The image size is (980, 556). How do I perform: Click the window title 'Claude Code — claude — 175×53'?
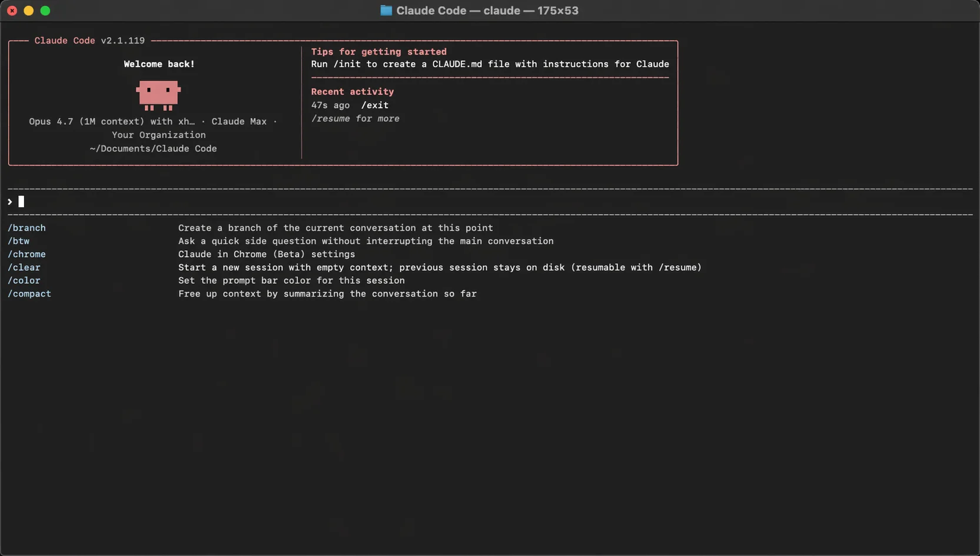[487, 11]
